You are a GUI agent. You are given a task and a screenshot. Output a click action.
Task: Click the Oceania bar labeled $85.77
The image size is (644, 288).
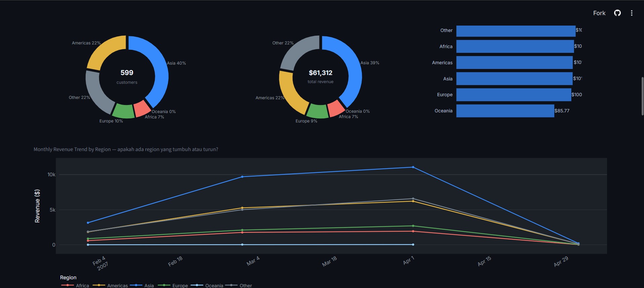coord(505,111)
